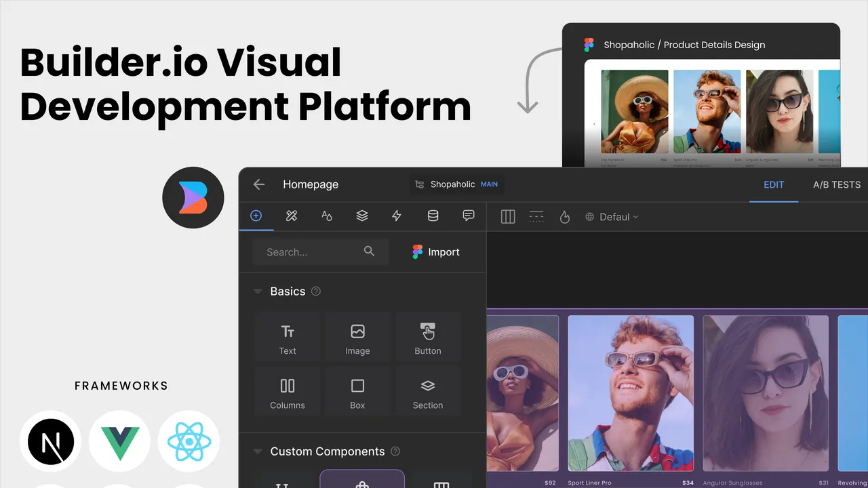The height and width of the screenshot is (488, 868).
Task: Click the Vue framework icon
Action: tap(120, 441)
